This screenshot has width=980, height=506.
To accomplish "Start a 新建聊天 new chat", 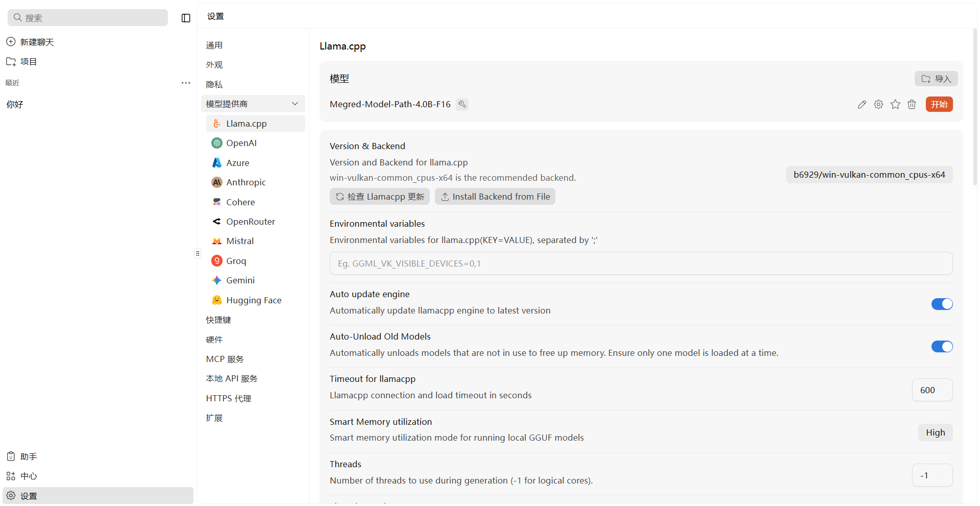I will click(37, 42).
